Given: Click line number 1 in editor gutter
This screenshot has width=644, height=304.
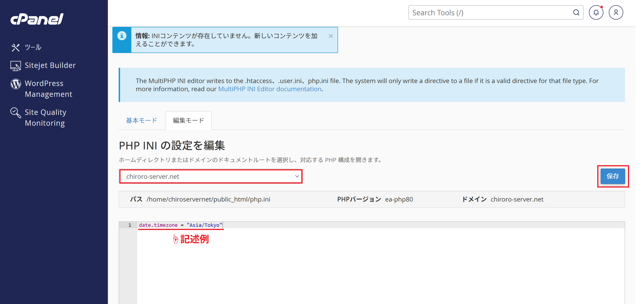Looking at the screenshot, I should point(130,225).
